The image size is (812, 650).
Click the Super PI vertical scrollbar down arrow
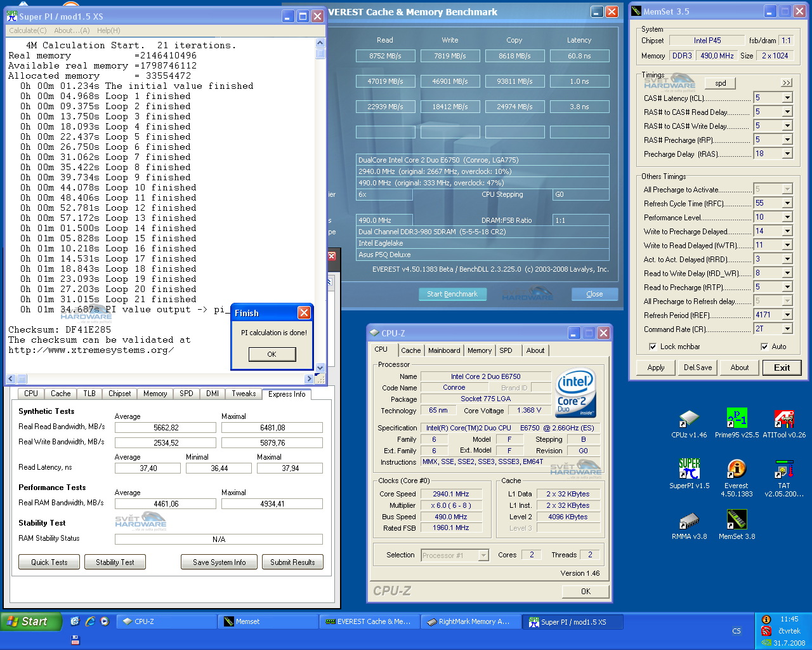tap(320, 368)
